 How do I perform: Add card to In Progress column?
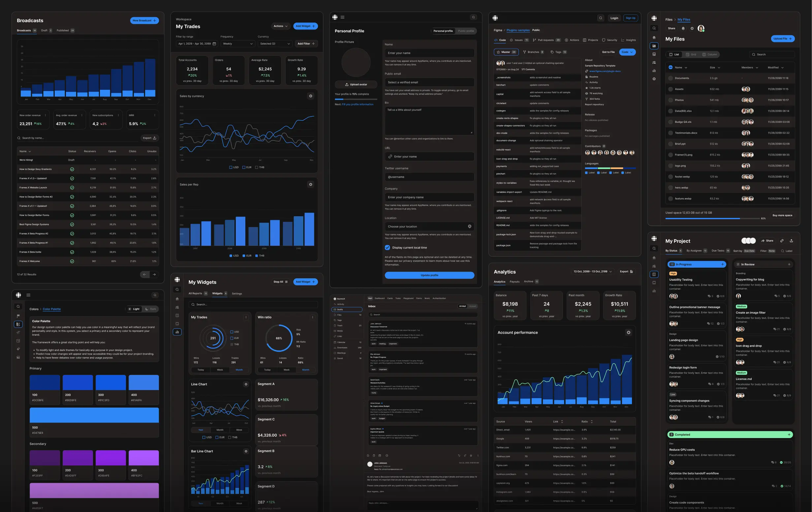722,264
